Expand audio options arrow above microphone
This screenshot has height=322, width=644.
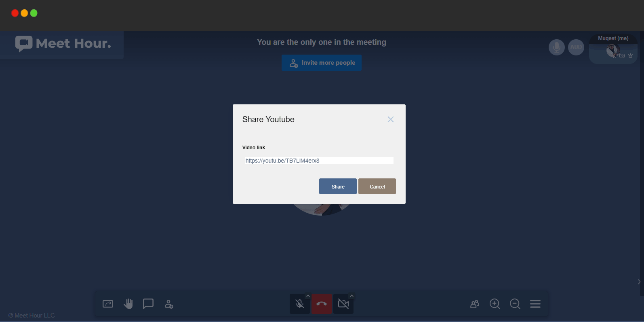pos(308,296)
